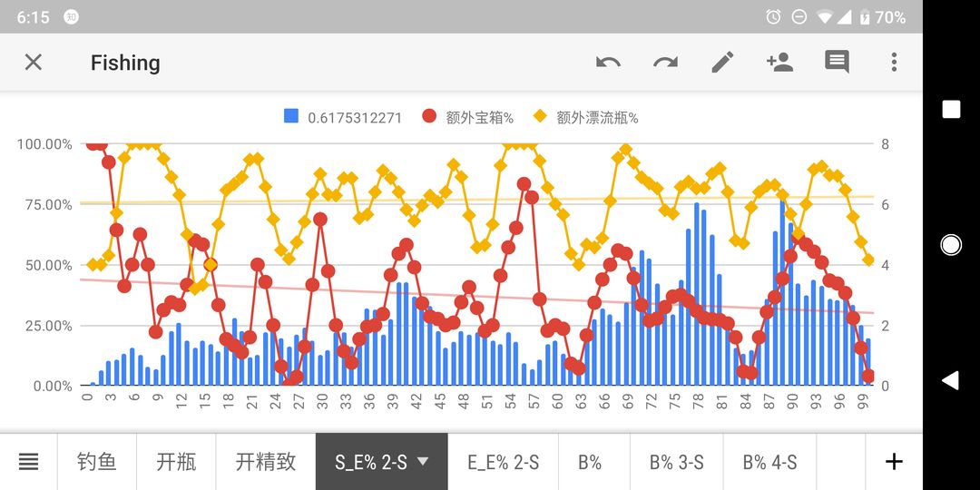
Task: Tap Android back triangle button
Action: click(951, 380)
